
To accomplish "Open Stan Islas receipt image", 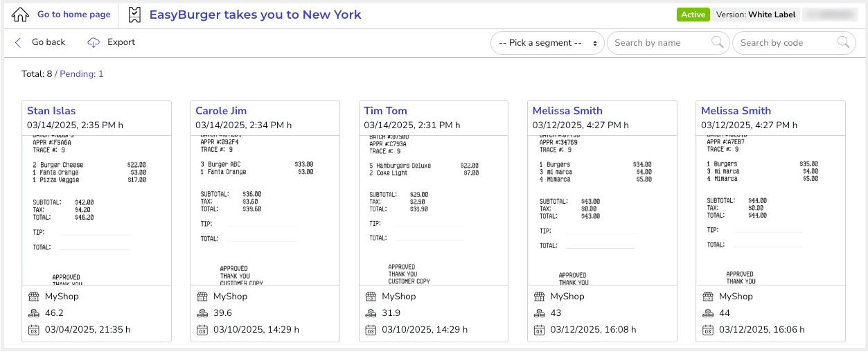I will (x=96, y=210).
